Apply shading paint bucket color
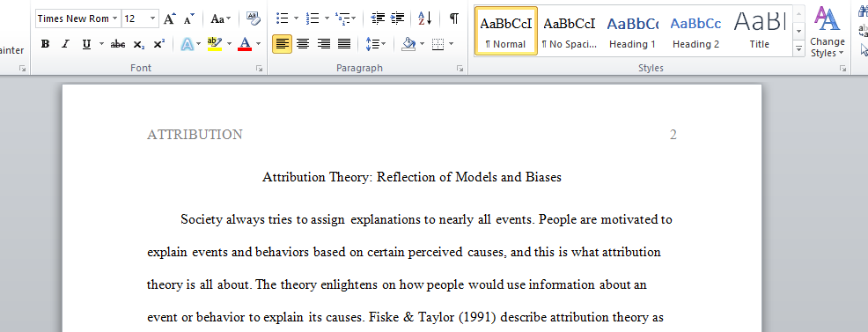Screen dimensions: 868x332 (x=408, y=44)
